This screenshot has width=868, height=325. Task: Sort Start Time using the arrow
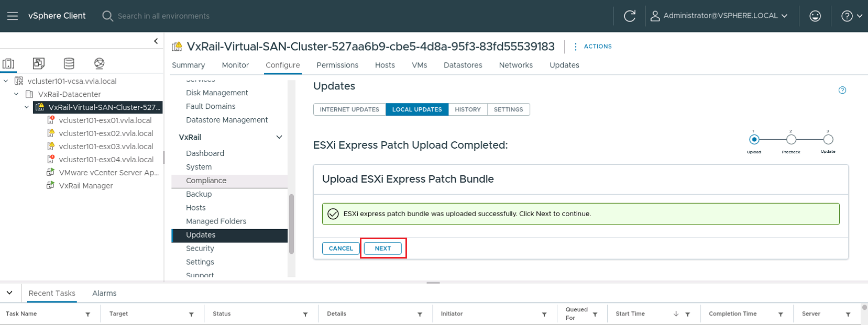click(676, 314)
